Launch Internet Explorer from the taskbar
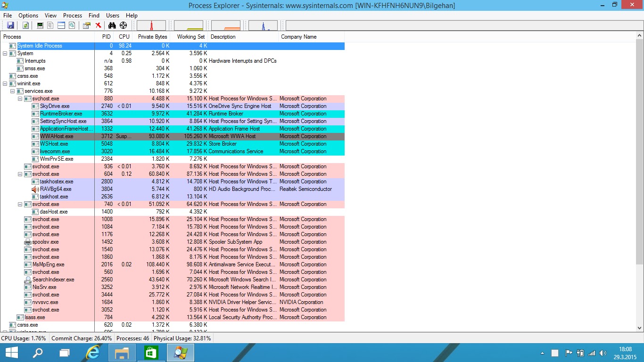This screenshot has height=362, width=644. (x=93, y=353)
